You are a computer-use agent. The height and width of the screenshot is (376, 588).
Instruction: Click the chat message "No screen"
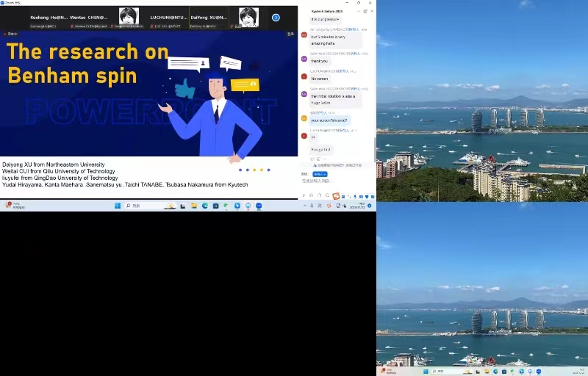320,79
